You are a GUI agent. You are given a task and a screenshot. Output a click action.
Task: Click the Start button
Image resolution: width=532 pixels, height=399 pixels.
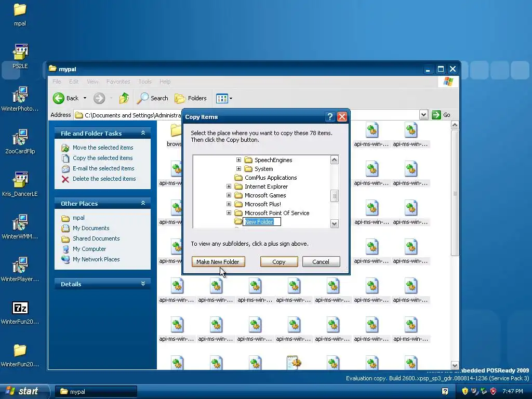[x=24, y=391]
